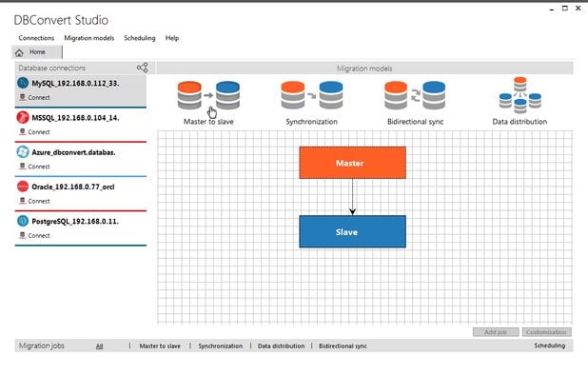Click the Data distribution label text

(x=519, y=122)
